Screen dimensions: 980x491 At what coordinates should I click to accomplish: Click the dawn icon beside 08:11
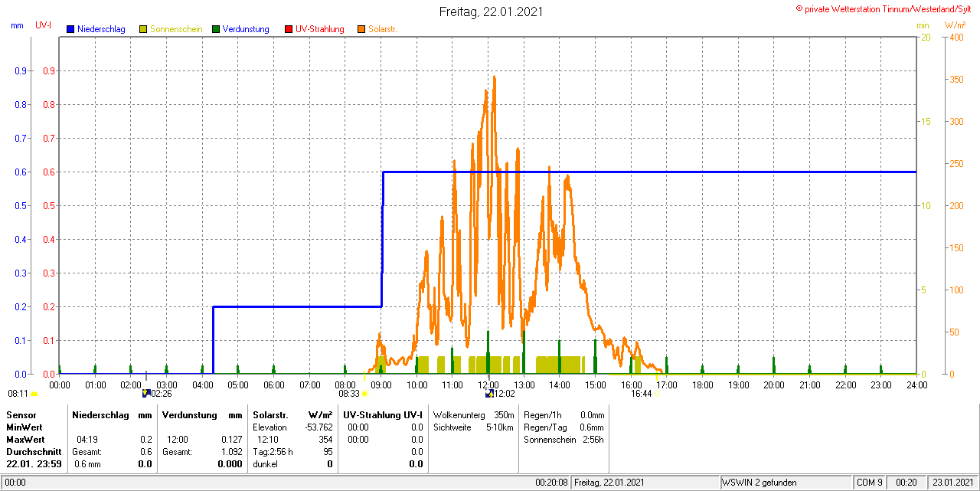tap(34, 394)
